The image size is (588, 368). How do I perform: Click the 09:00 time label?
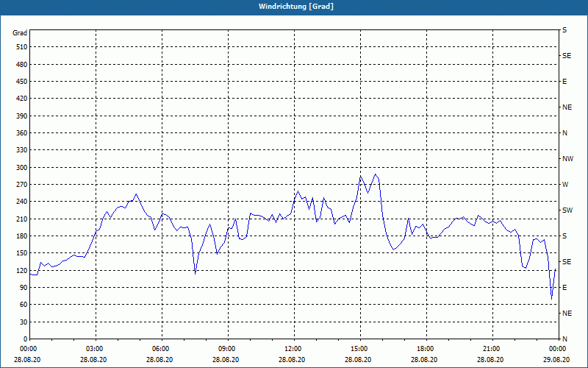click(x=228, y=349)
